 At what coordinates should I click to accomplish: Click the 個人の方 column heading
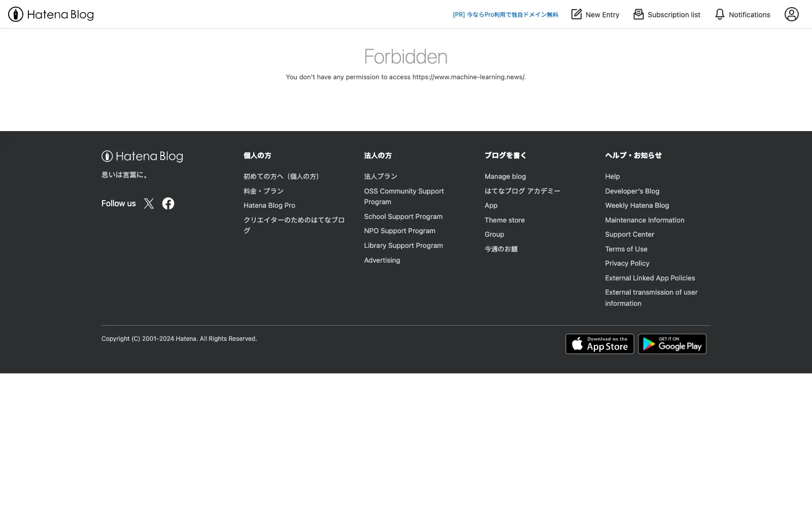(257, 155)
